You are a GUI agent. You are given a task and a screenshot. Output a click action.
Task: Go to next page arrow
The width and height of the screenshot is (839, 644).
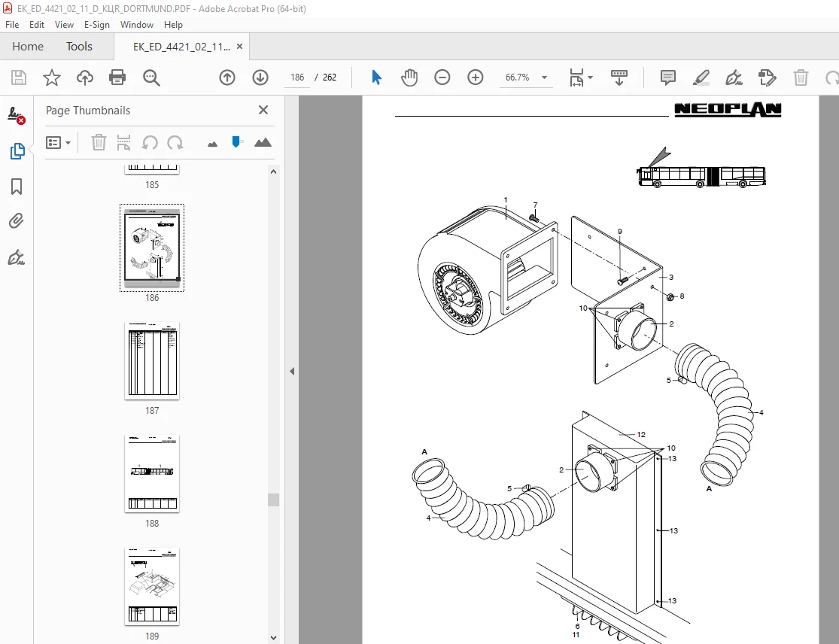click(260, 77)
